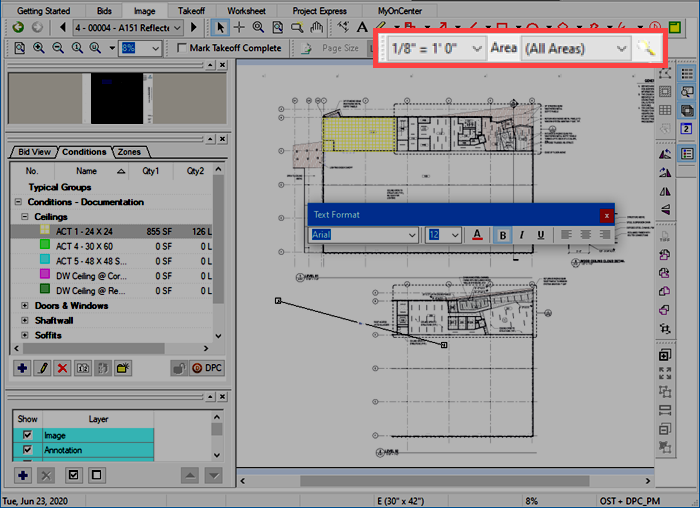Open the MyOnCenter tab
Viewport: 700px width, 509px height.
point(400,11)
